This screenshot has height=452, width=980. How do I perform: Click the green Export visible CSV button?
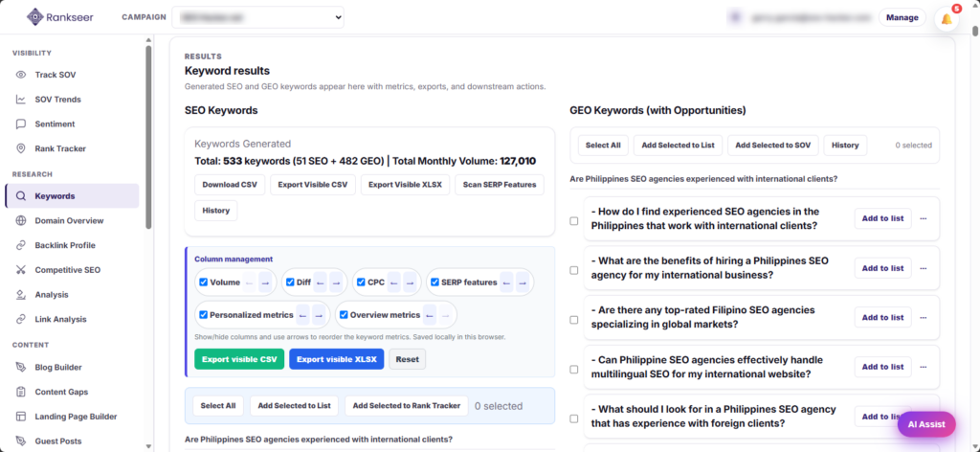(239, 359)
